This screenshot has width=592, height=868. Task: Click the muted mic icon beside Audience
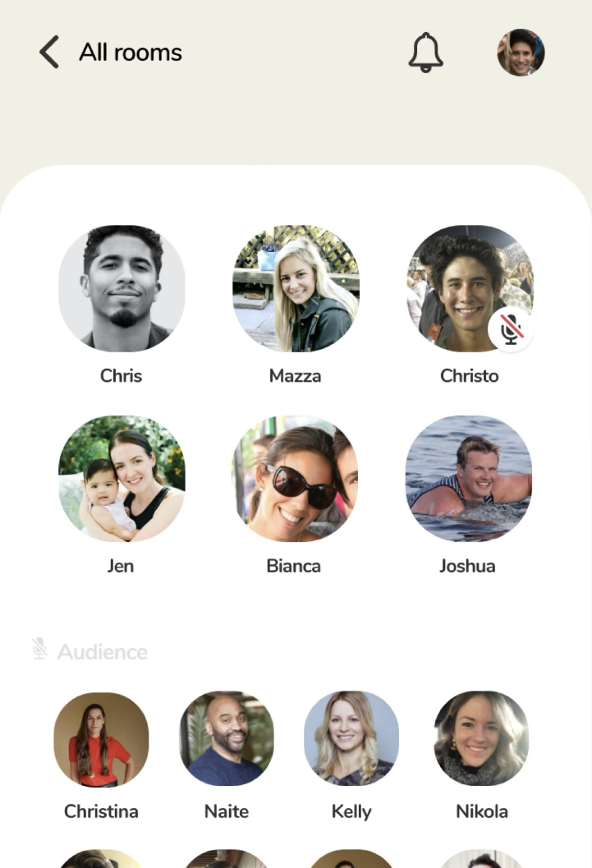39,648
